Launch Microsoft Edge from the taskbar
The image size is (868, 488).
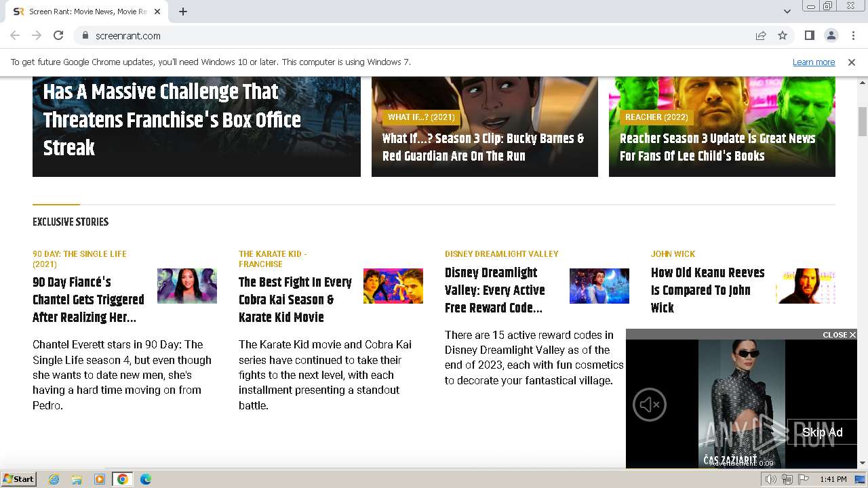(146, 479)
